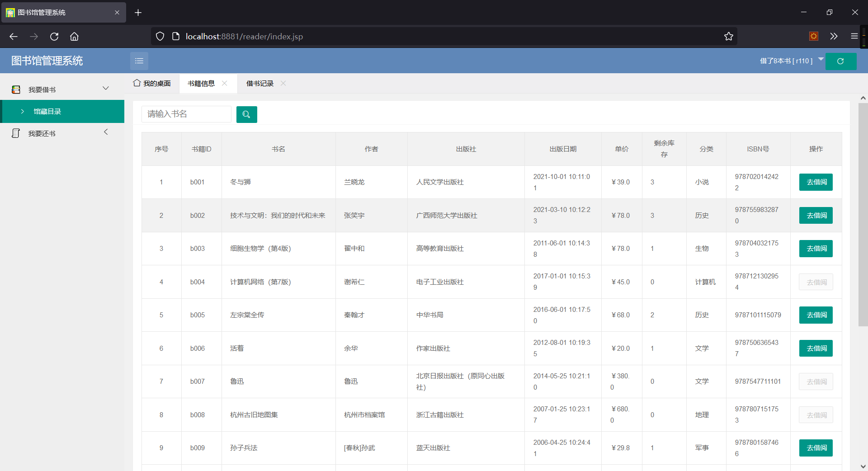Click the 我要借书 book stack icon
This screenshot has width=868, height=471.
coord(16,89)
